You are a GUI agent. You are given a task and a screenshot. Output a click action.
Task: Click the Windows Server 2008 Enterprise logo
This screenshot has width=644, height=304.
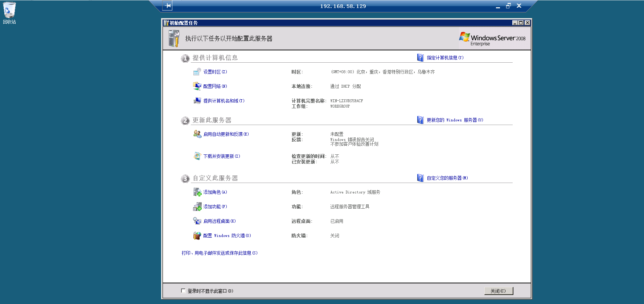tap(492, 39)
